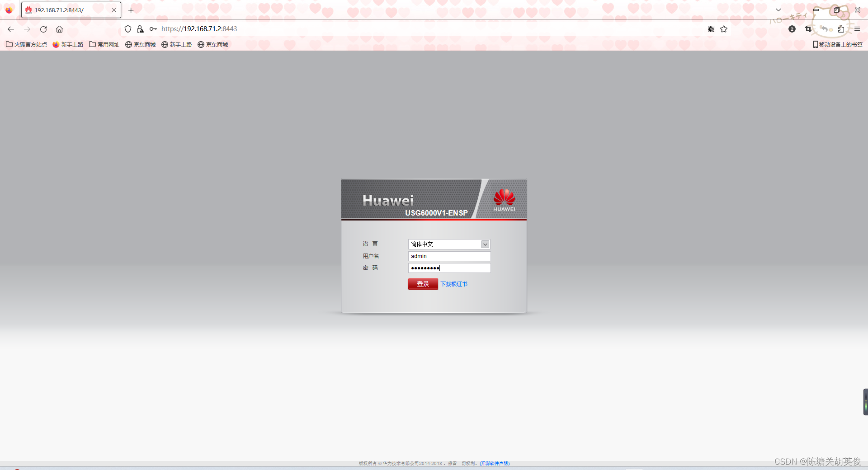Viewport: 868px width, 470px height.
Task: Open the first 京东商城 bookmark
Action: pyautogui.click(x=141, y=44)
